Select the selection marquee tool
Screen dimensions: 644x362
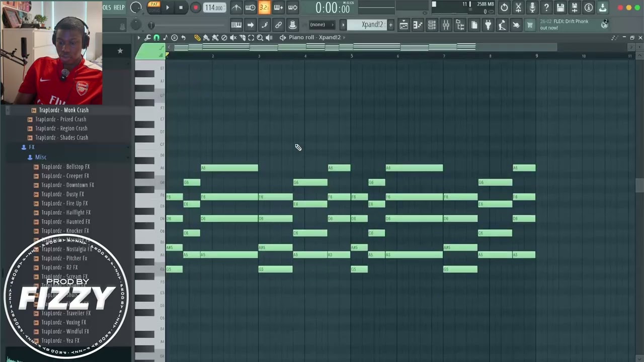(x=251, y=38)
